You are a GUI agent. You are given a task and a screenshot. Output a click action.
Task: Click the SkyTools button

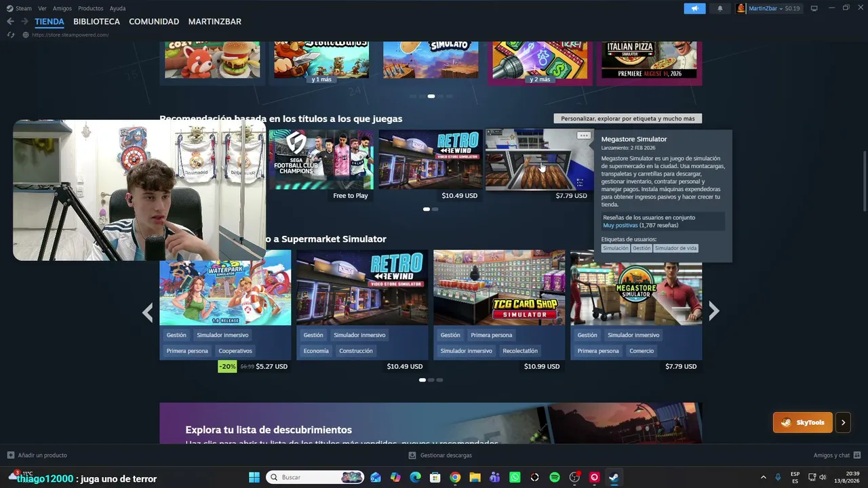click(x=803, y=422)
